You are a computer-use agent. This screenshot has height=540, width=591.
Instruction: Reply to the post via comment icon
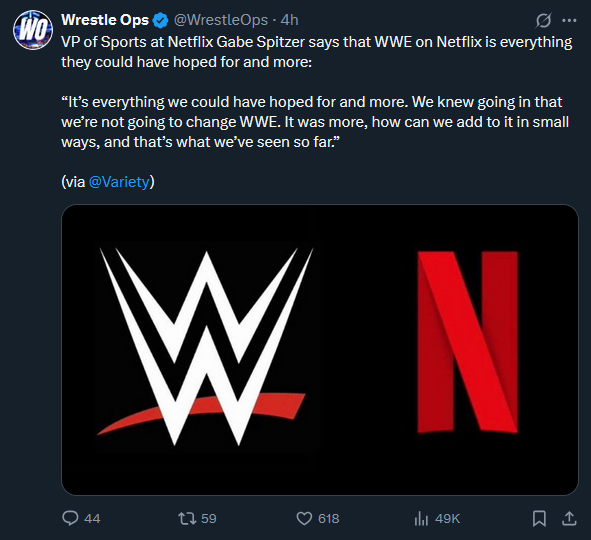(x=70, y=518)
